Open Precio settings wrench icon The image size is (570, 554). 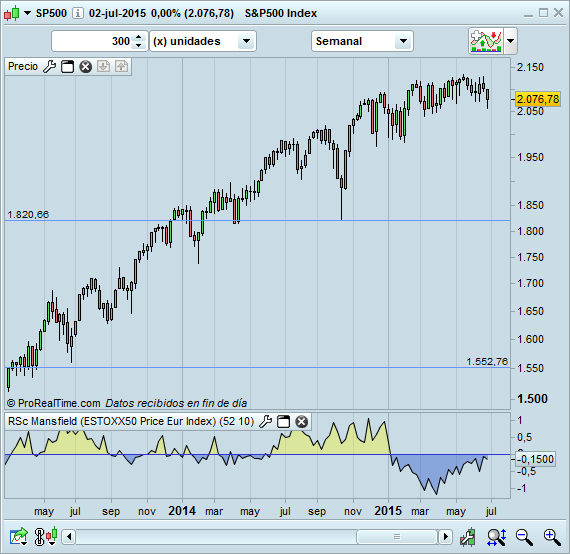(49, 67)
